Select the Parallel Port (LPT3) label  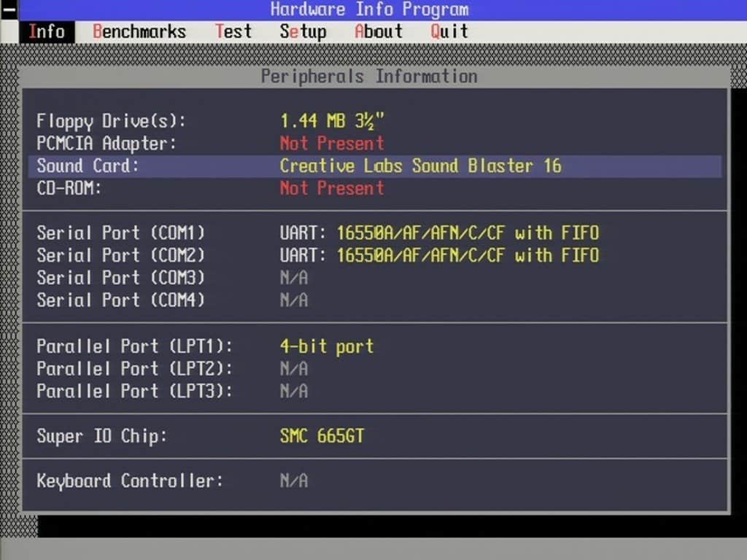135,391
